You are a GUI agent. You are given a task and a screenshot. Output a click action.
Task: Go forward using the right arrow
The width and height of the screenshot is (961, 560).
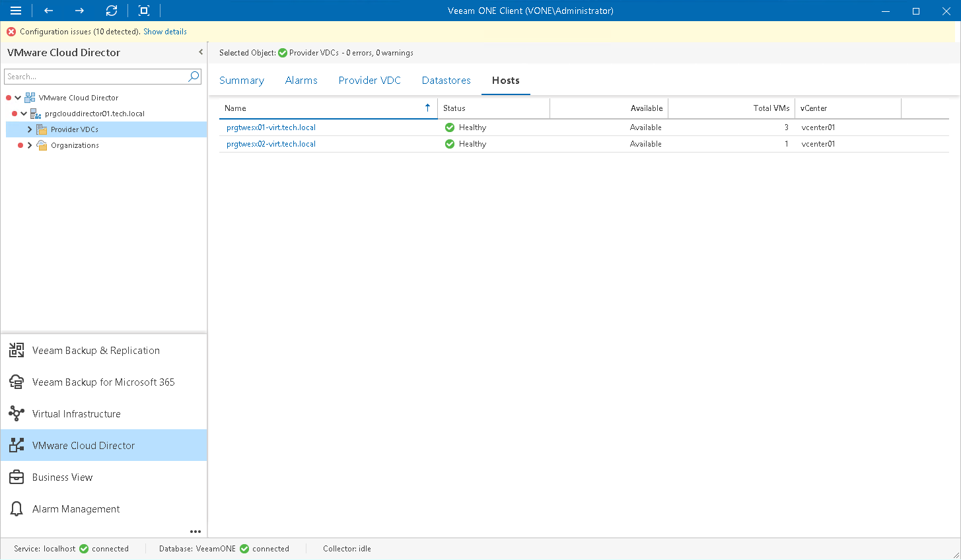(x=79, y=11)
